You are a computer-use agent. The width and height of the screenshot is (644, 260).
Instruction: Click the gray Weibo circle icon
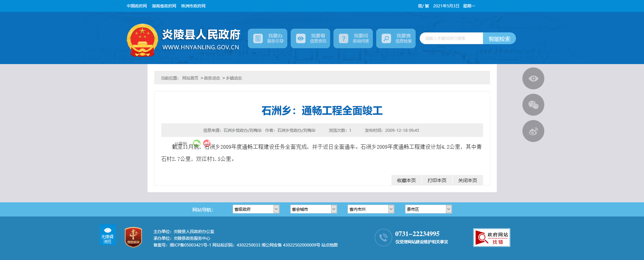pyautogui.click(x=533, y=131)
